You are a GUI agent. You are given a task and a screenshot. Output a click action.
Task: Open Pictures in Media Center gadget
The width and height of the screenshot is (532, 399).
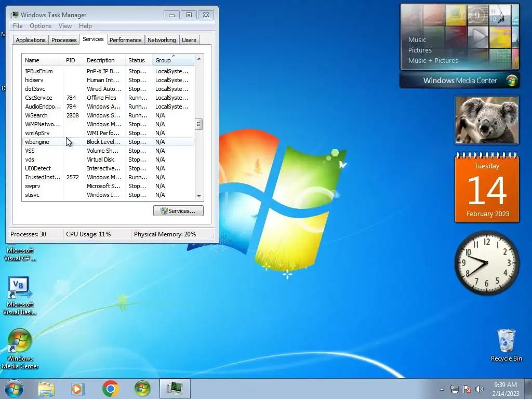[x=420, y=50]
